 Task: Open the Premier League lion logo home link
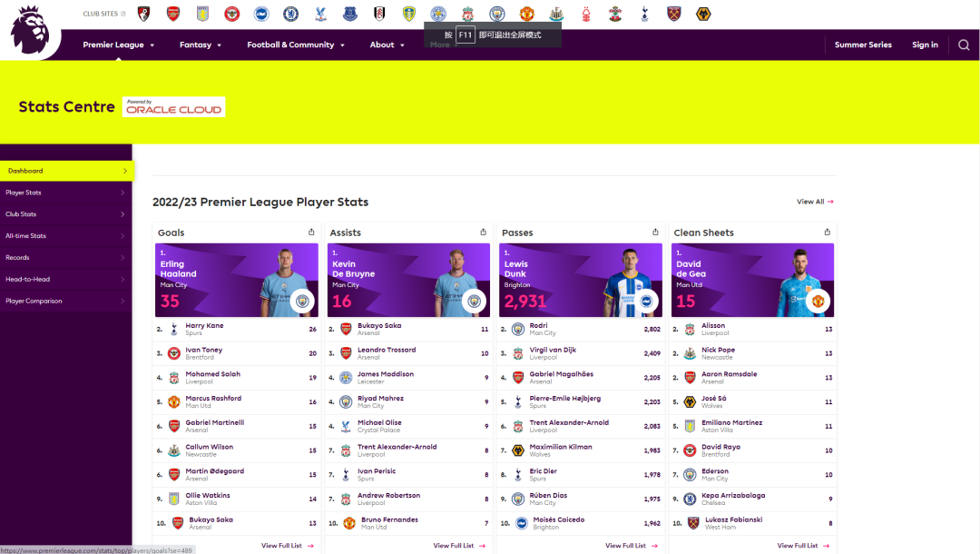tap(30, 29)
